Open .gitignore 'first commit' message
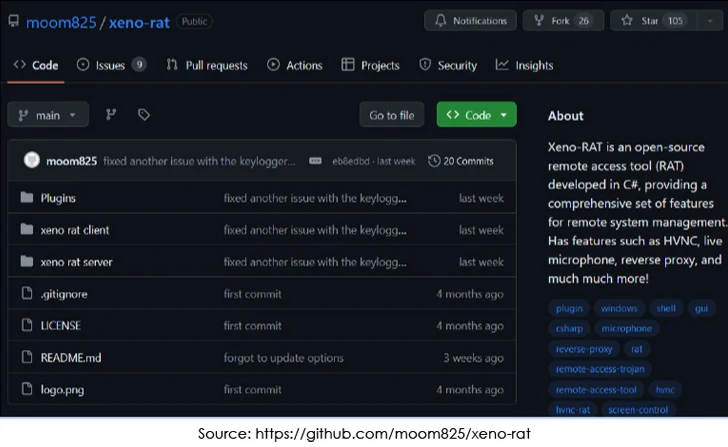The width and height of the screenshot is (728, 447). (253, 294)
